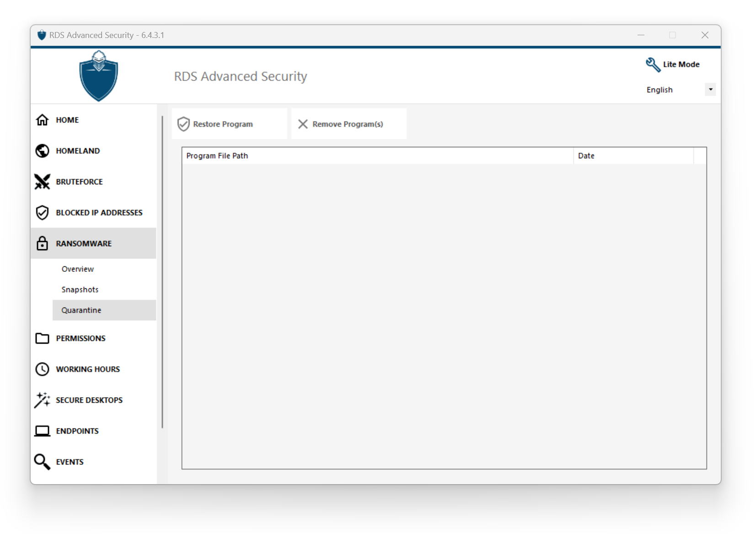Minimize the RDS Advanced Security window
756x534 pixels.
click(x=641, y=35)
